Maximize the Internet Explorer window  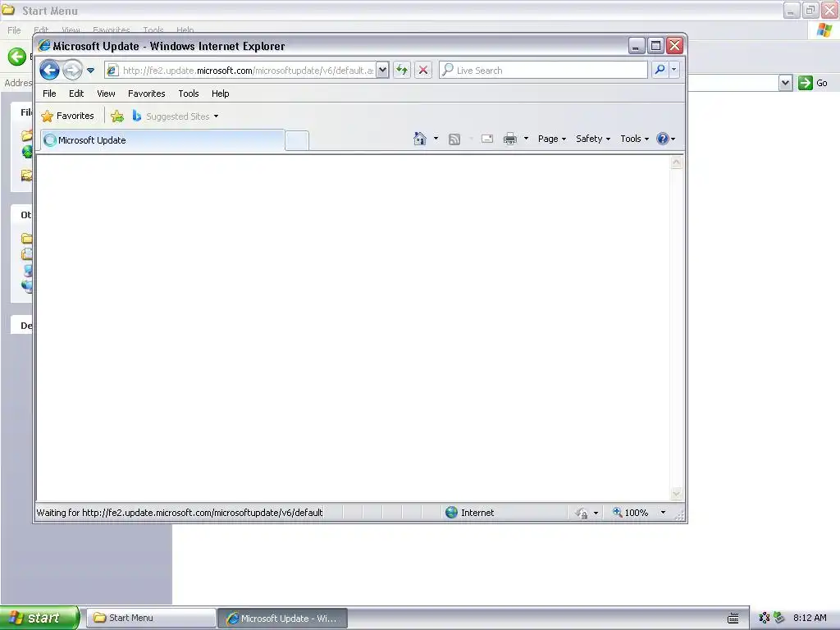pyautogui.click(x=655, y=46)
